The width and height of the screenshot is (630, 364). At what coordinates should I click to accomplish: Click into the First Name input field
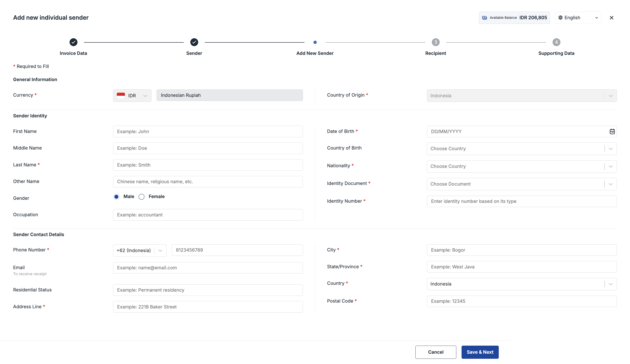click(x=208, y=131)
